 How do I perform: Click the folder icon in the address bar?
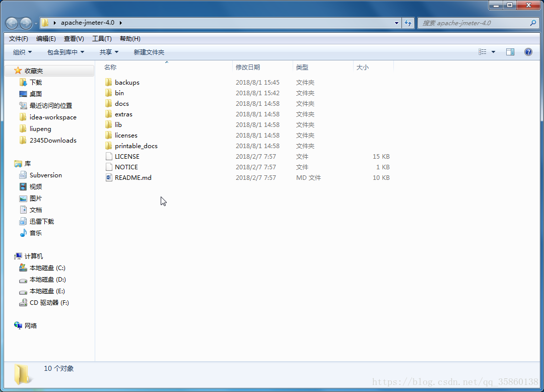pyautogui.click(x=45, y=23)
